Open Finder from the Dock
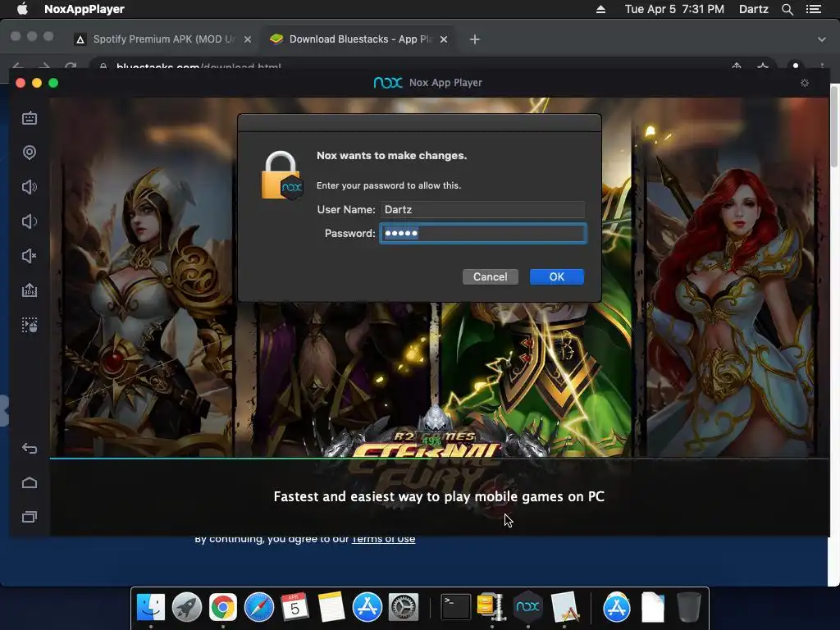840x630 pixels. point(151,607)
